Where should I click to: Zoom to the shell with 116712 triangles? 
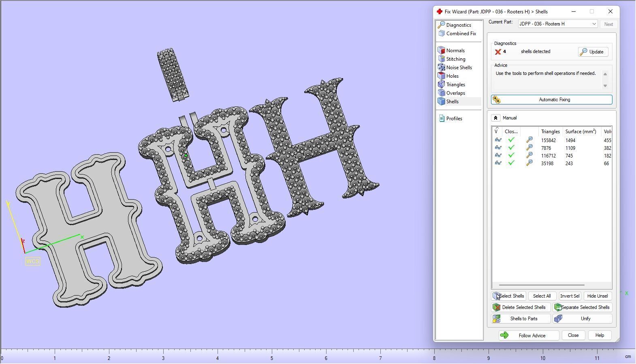(529, 155)
